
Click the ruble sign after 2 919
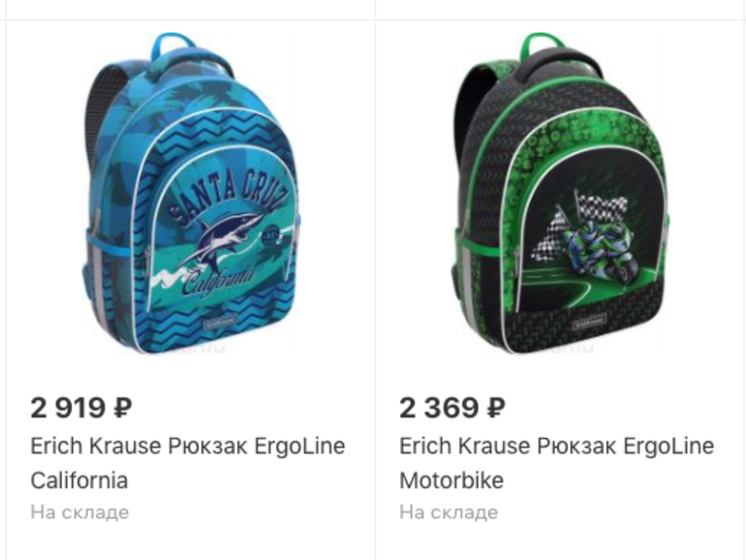[x=123, y=408]
